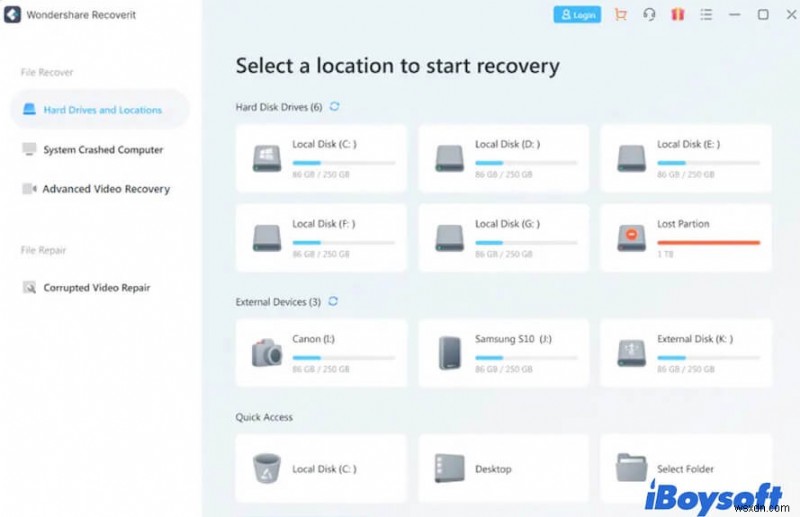Click the Quick Access heading
This screenshot has width=800, height=517.
[x=264, y=417]
